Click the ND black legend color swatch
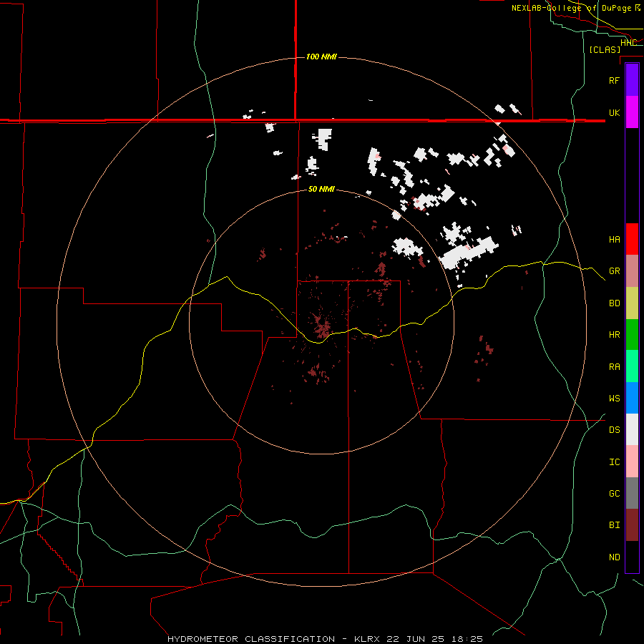644x644 pixels. pos(632,557)
